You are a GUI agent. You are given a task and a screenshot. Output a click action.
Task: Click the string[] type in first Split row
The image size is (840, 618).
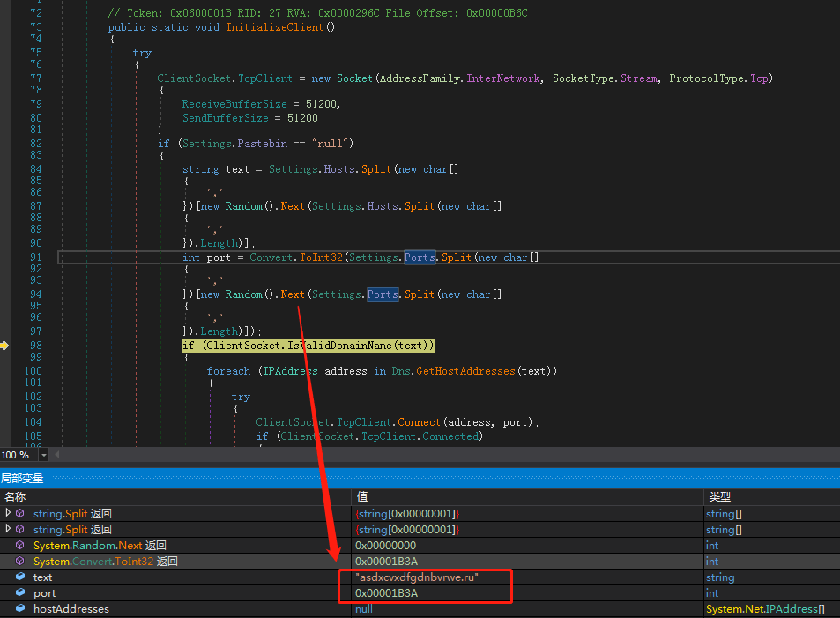724,513
